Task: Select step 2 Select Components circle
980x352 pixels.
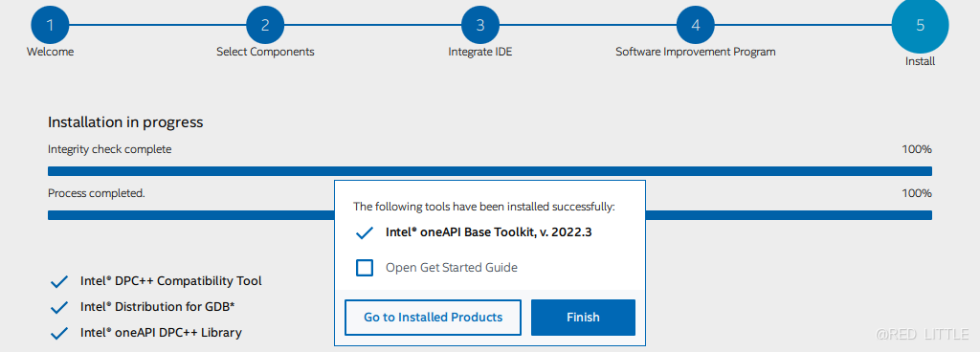Action: [x=265, y=25]
